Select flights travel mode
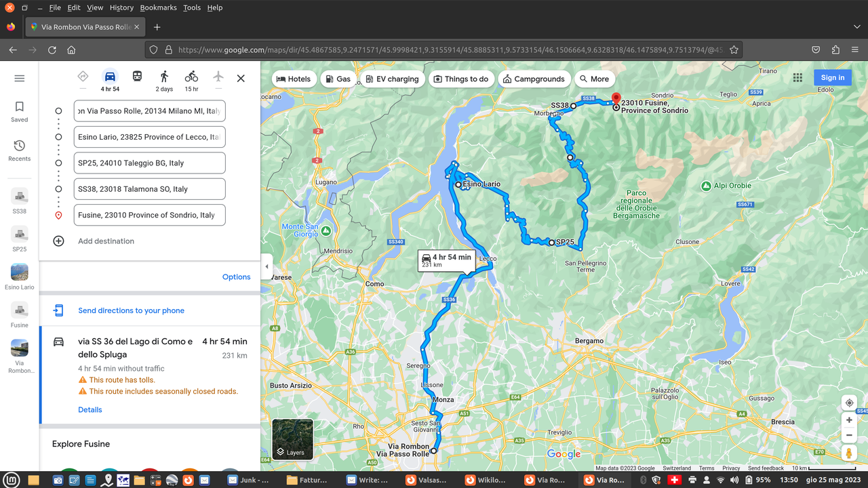This screenshot has width=868, height=488. click(218, 77)
